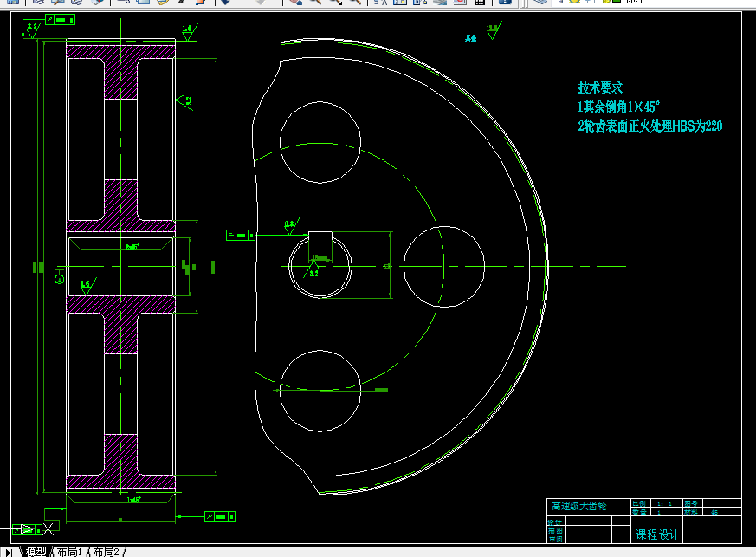756x557 pixels.
Task: Pick the bottom lightening hole circle
Action: 320,391
